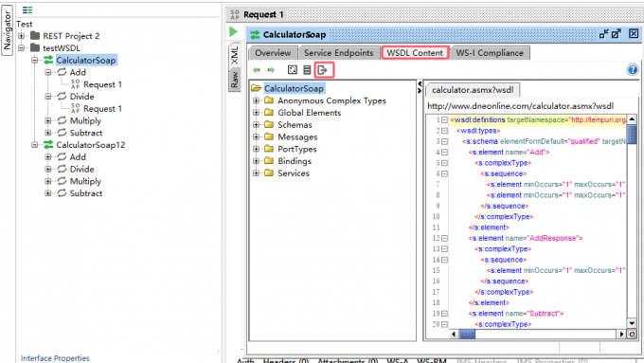Switch to the vertical XML editor tab

coord(235,56)
